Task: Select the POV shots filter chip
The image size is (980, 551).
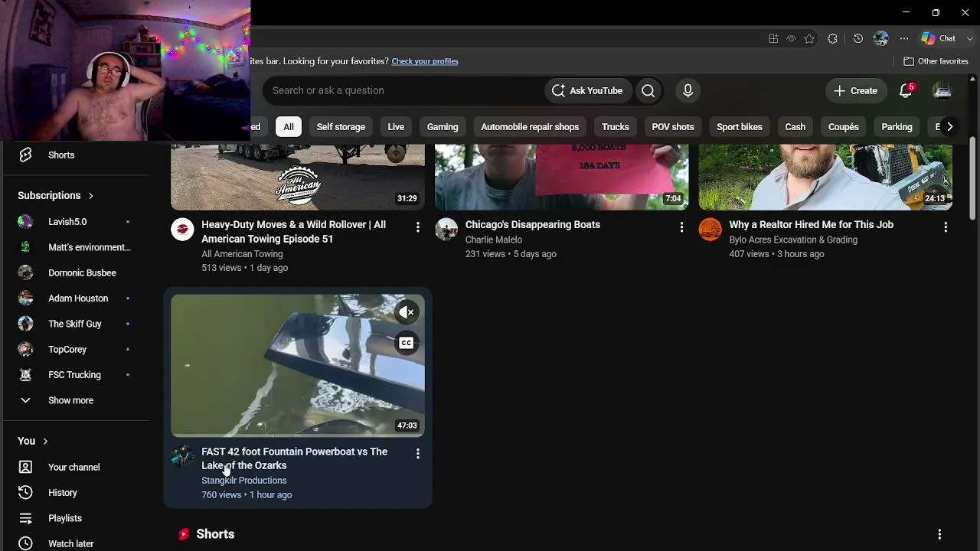Action: pyautogui.click(x=673, y=127)
